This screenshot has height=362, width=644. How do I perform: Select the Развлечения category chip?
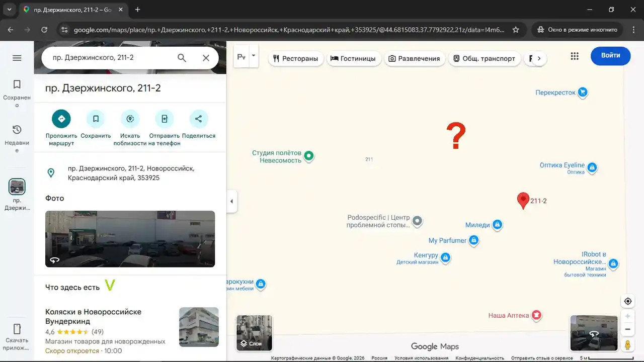click(416, 58)
